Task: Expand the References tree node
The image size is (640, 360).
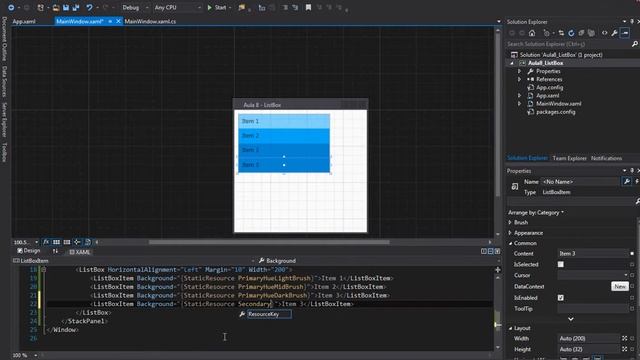Action: [519, 79]
